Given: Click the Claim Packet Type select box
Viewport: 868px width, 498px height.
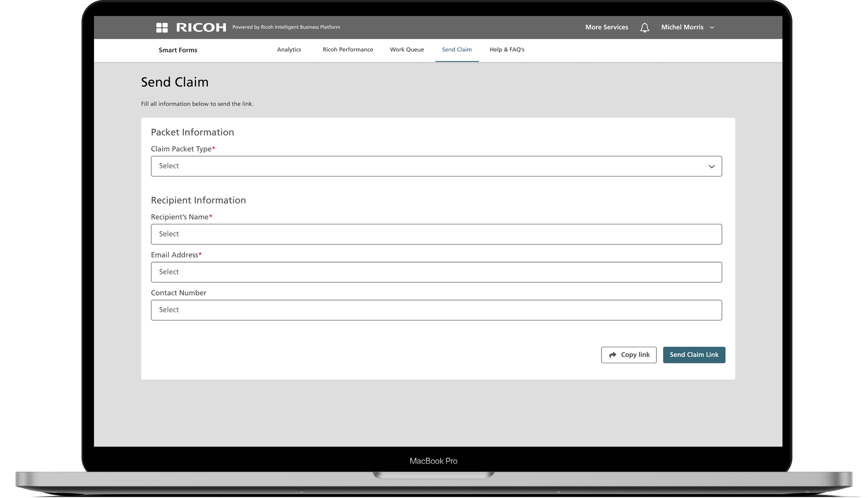Looking at the screenshot, I should [x=417, y=166].
